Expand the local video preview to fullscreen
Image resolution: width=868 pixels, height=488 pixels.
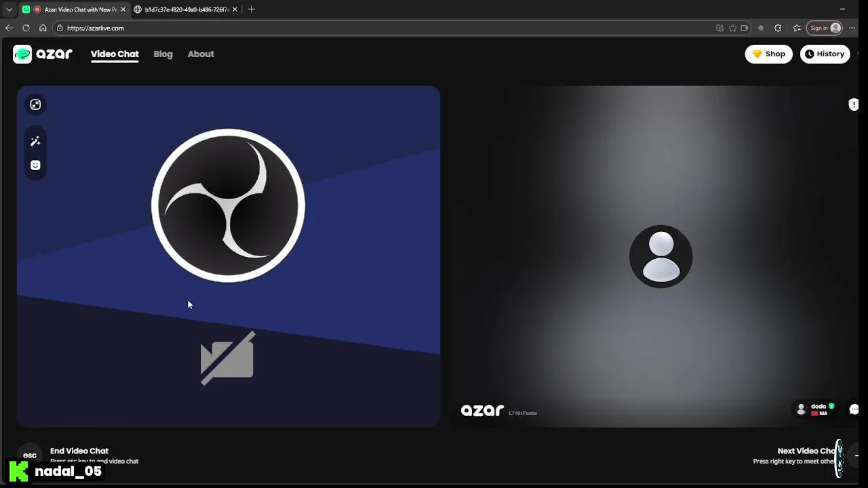[x=35, y=104]
